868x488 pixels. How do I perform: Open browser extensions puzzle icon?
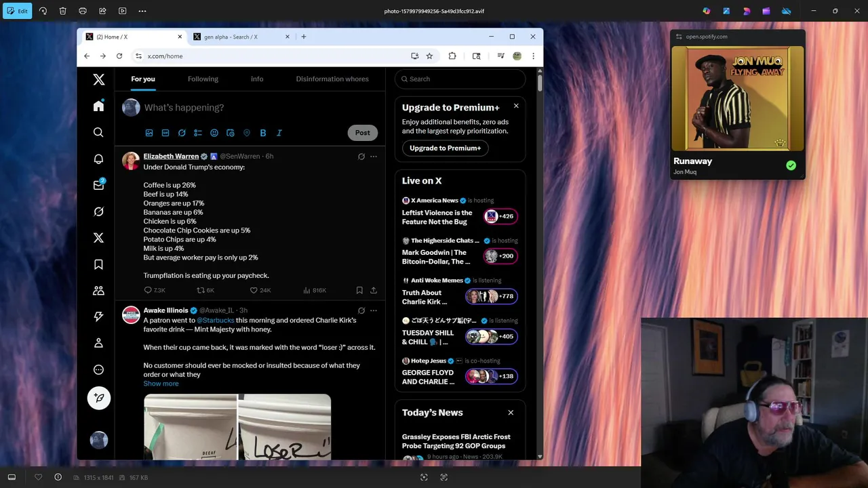coord(452,56)
